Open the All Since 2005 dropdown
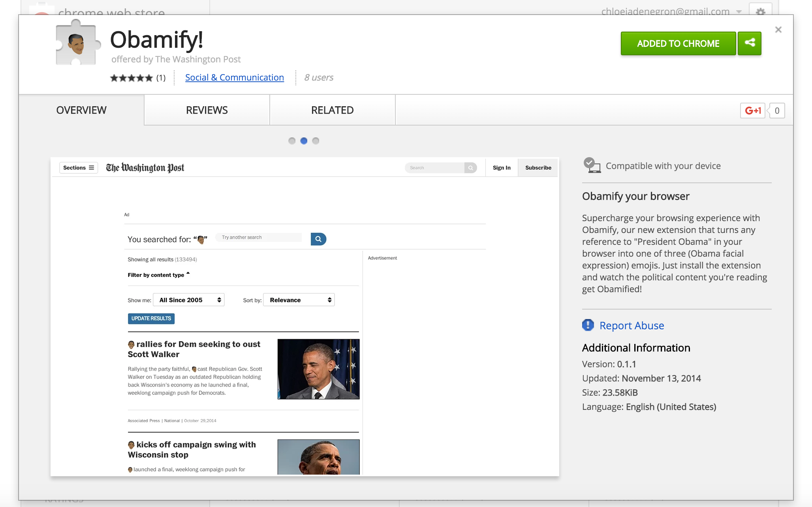 189,300
